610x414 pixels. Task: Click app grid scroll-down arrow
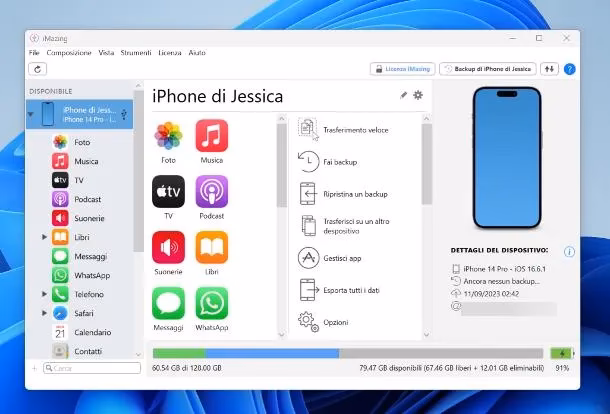pyautogui.click(x=282, y=334)
